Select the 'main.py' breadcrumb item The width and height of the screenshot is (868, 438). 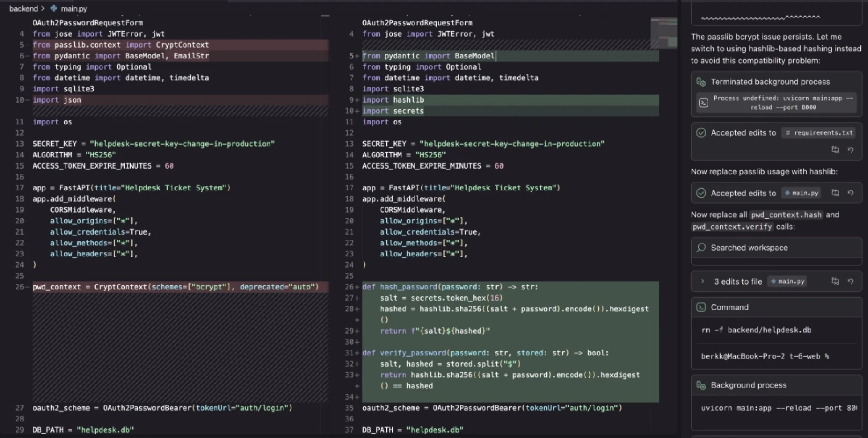pos(74,8)
